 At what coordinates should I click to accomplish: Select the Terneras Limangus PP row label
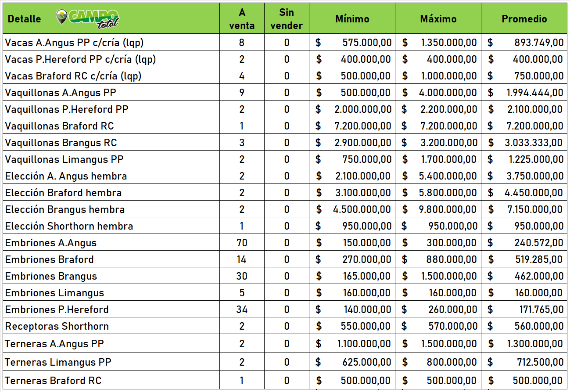click(x=58, y=362)
